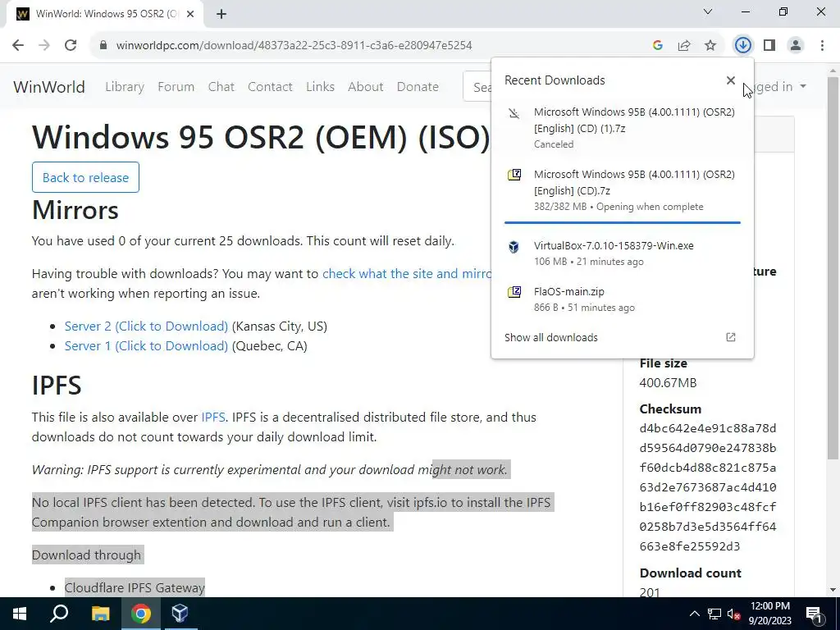The width and height of the screenshot is (840, 630).
Task: Click the share page icon
Action: point(684,46)
